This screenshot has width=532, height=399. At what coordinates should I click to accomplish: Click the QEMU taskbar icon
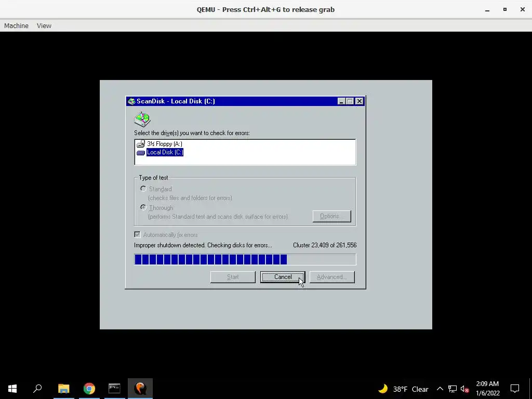(x=140, y=389)
